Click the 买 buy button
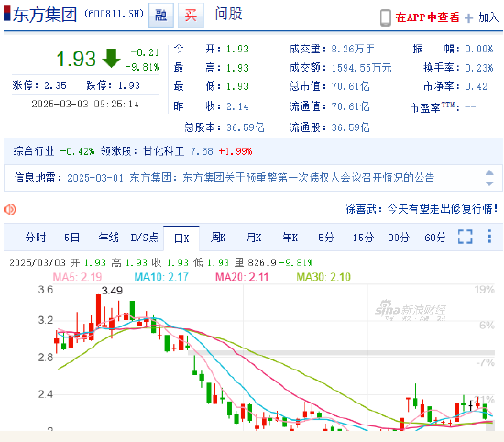 coord(191,16)
